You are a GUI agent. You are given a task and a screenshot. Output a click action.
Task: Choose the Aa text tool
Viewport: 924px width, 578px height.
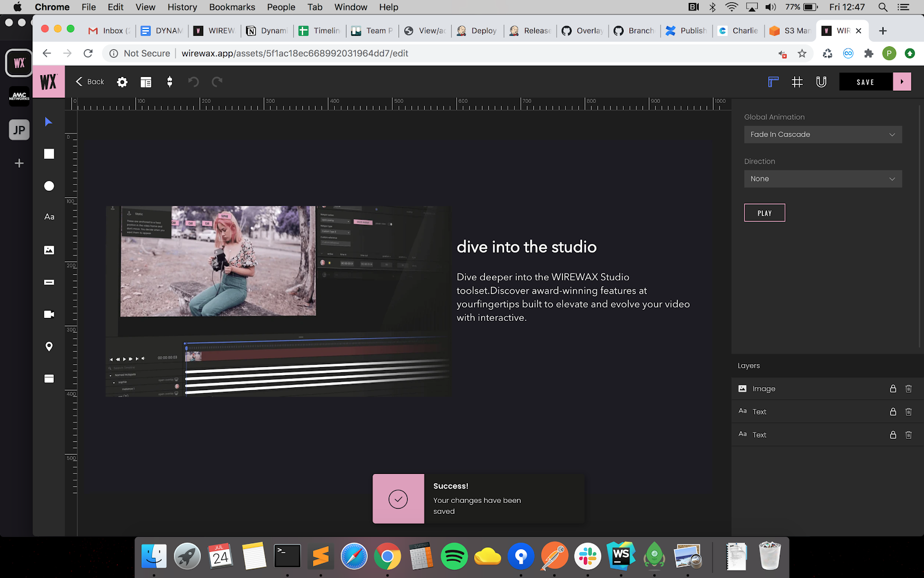[49, 217]
